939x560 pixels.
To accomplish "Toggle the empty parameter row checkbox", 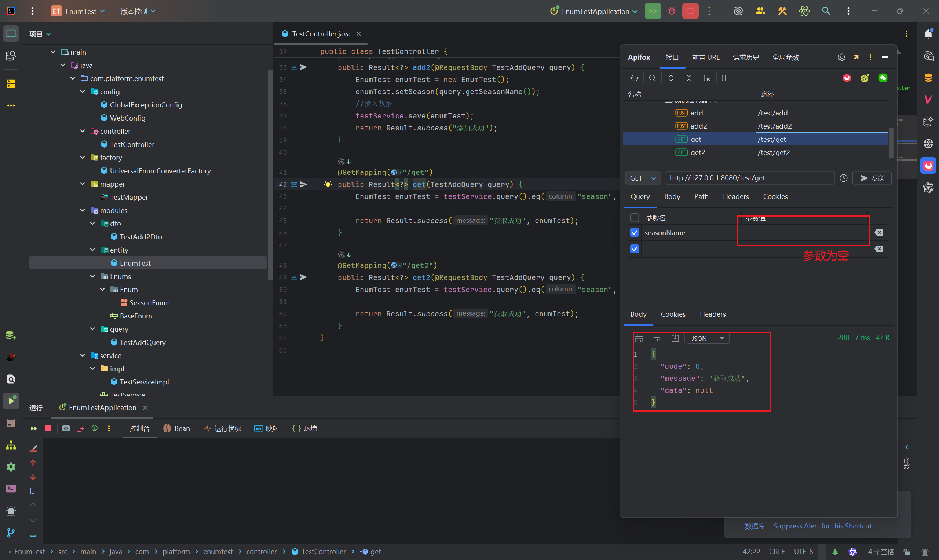I will (x=635, y=249).
